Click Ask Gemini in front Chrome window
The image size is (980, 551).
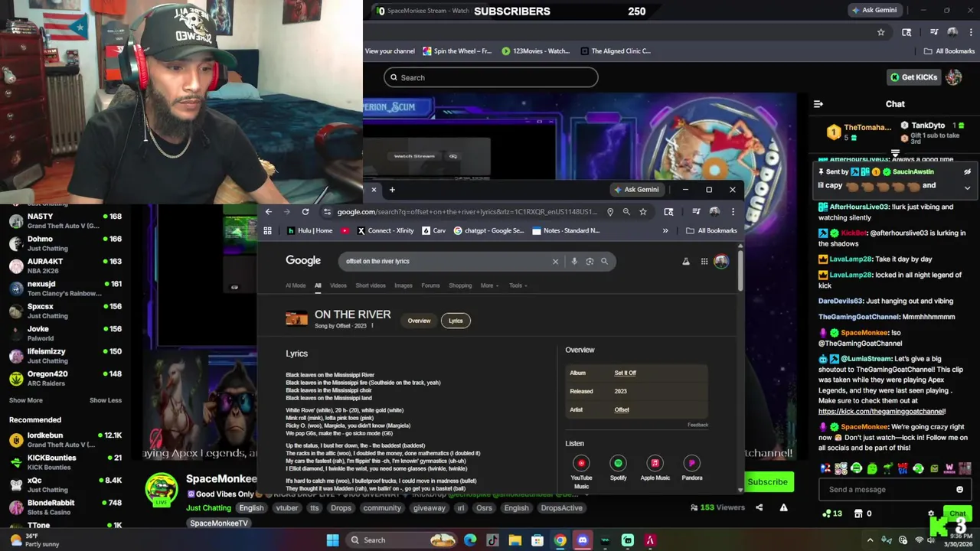click(637, 190)
